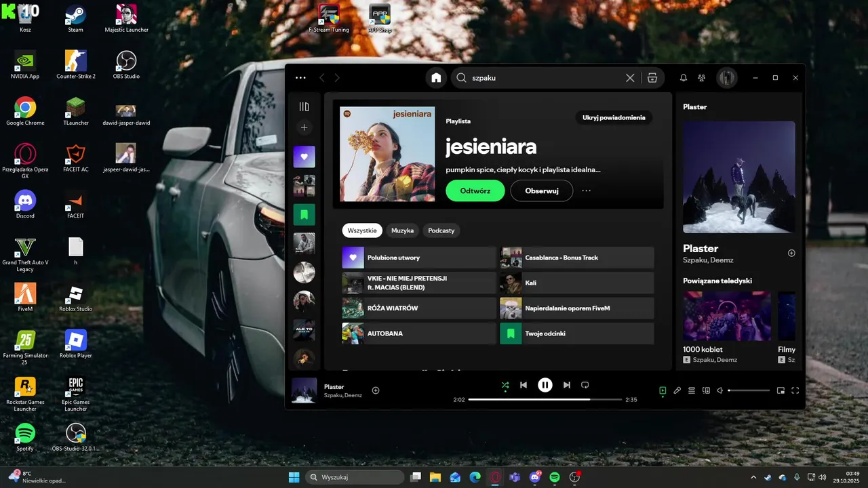Expand Your Library sidebar icon

click(304, 106)
